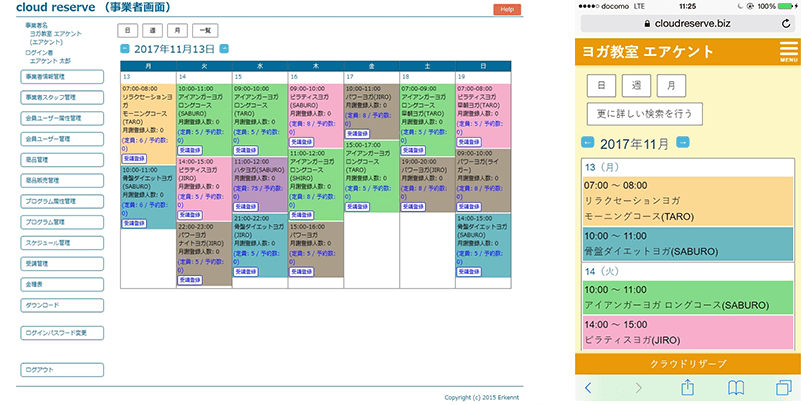Image resolution: width=801 pixels, height=405 pixels.
Task: Open 商品管理 in sidebar
Action: pyautogui.click(x=62, y=160)
